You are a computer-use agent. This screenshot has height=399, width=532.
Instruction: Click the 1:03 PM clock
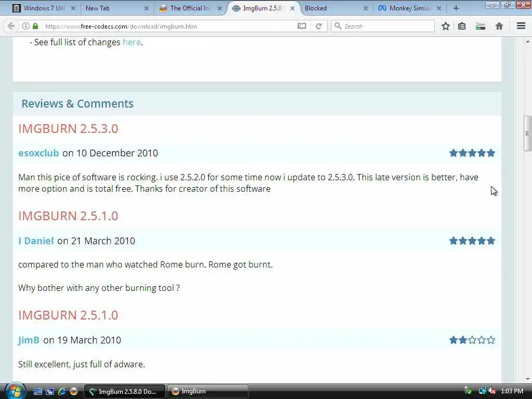click(512, 391)
